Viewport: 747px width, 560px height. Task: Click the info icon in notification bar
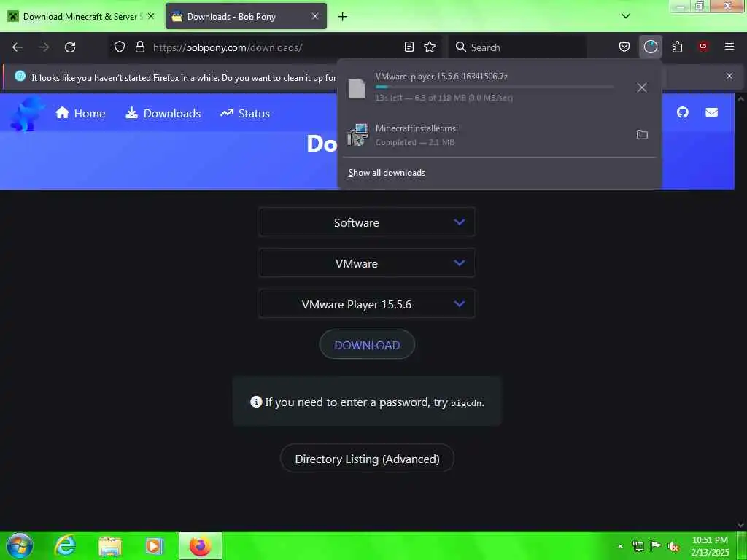point(20,76)
